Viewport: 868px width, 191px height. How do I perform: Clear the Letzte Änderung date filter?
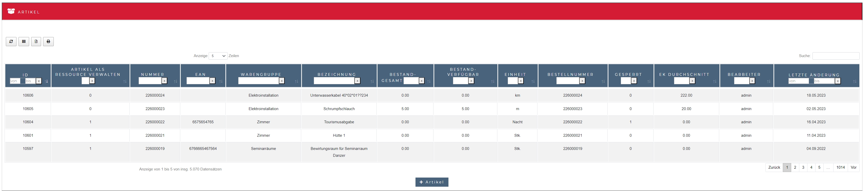(838, 81)
